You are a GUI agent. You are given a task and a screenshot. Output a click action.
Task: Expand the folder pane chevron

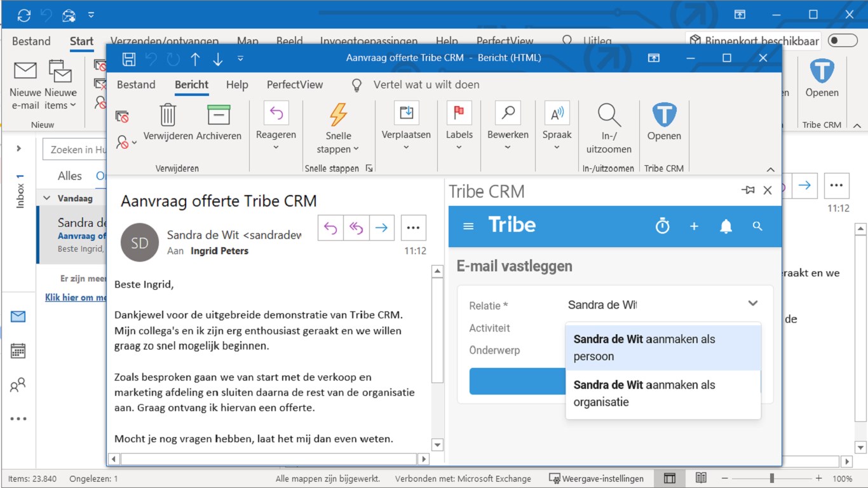18,149
